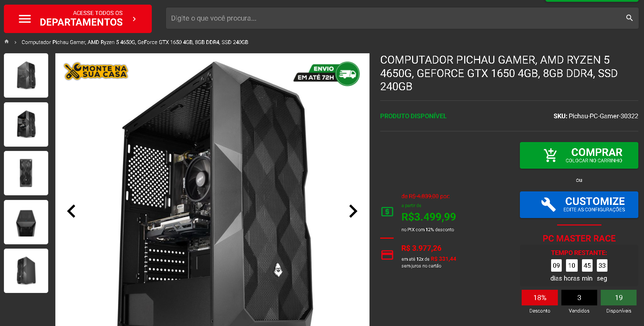Click the cart icon on Comprar button

[550, 155]
